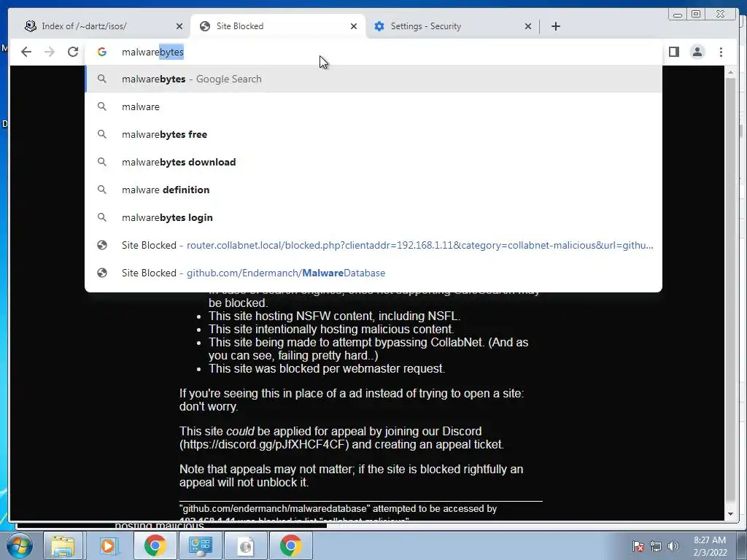The width and height of the screenshot is (747, 560).
Task: Select 'malwarebytes download' suggestion
Action: coord(373,162)
